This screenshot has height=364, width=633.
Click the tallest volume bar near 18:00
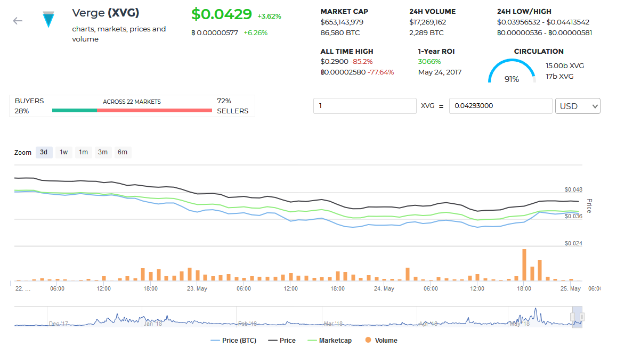tap(524, 265)
